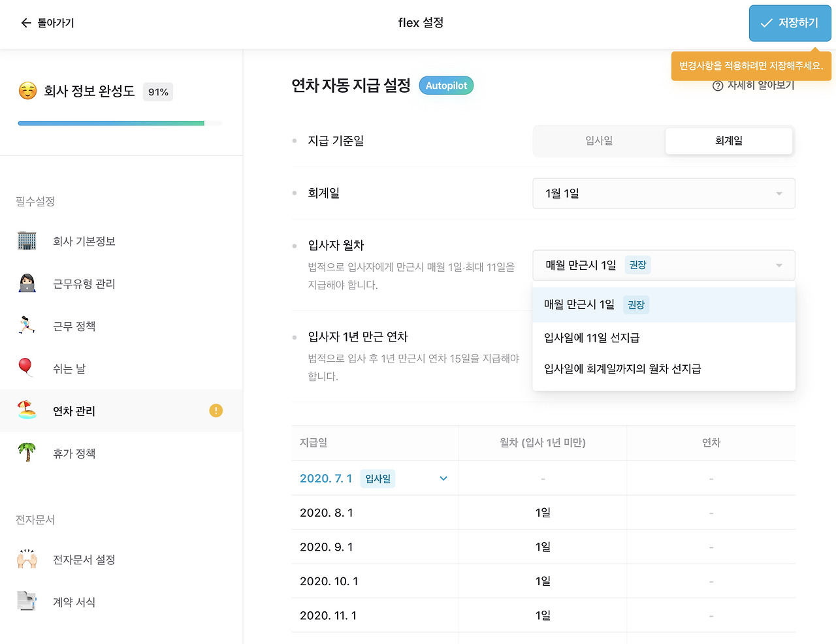The width and height of the screenshot is (836, 644).
Task: Click the palm tree icon for 휴가 정책
Action: pyautogui.click(x=27, y=453)
